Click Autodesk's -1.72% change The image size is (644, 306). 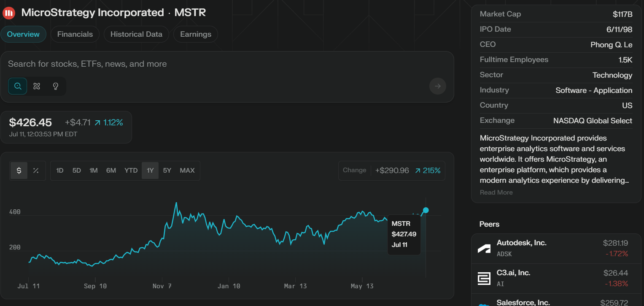[617, 254]
